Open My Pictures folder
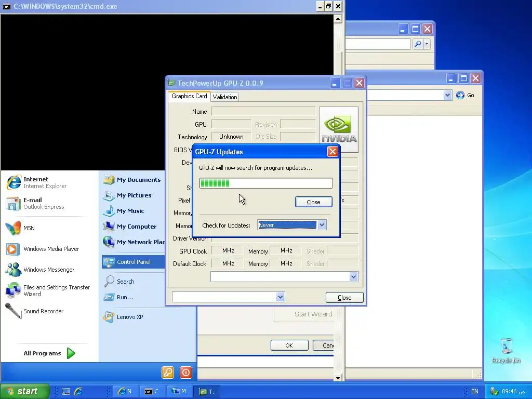 click(x=127, y=195)
